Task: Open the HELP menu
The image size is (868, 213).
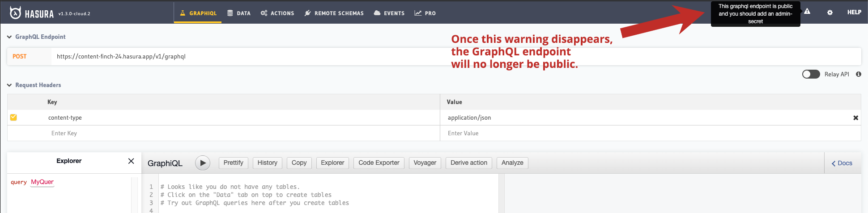Action: tap(854, 13)
